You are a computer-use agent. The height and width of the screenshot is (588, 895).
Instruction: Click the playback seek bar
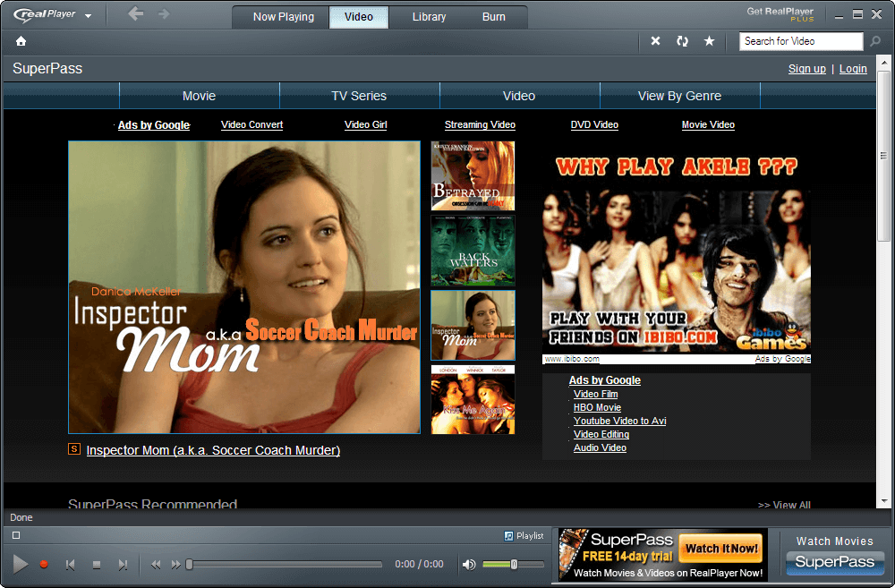(x=285, y=564)
